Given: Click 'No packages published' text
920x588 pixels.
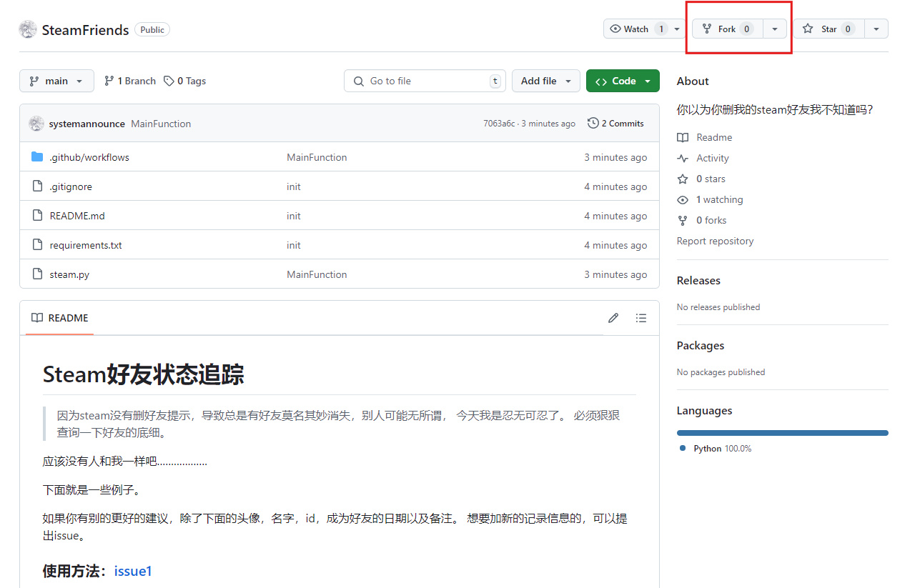Looking at the screenshot, I should point(721,372).
